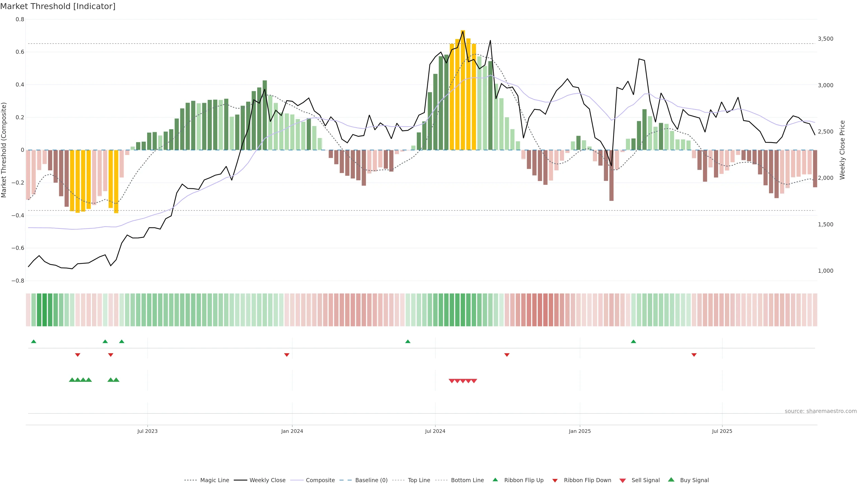Click the source: sharemaestro.com text
The image size is (868, 488).
(x=821, y=411)
